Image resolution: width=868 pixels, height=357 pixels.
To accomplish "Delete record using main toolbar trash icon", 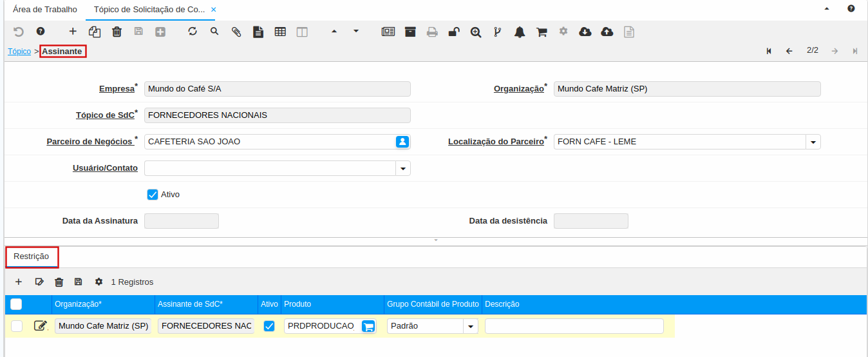I will 117,32.
